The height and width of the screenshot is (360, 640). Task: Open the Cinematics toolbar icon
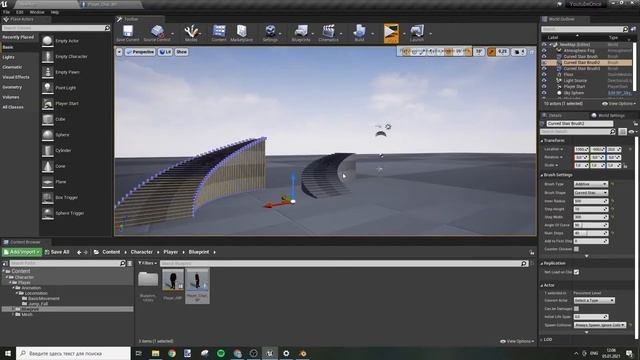click(x=328, y=33)
